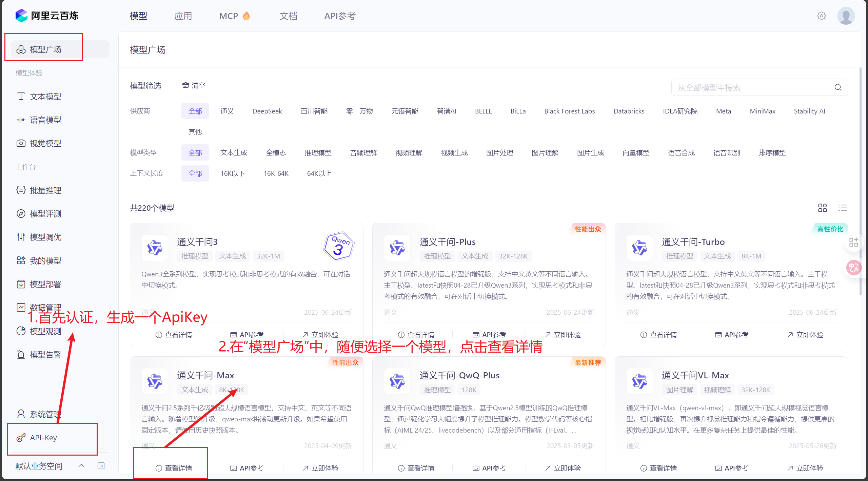Viewport: 868px width, 481px height.
Task: Open 视觉模型 in sidebar
Action: point(45,143)
